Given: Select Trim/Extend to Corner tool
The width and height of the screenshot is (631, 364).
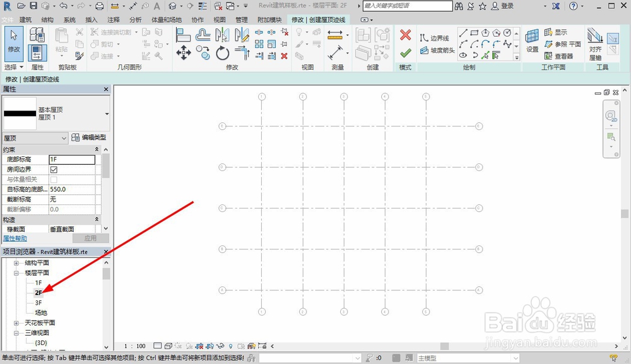Looking at the screenshot, I should coord(242,53).
